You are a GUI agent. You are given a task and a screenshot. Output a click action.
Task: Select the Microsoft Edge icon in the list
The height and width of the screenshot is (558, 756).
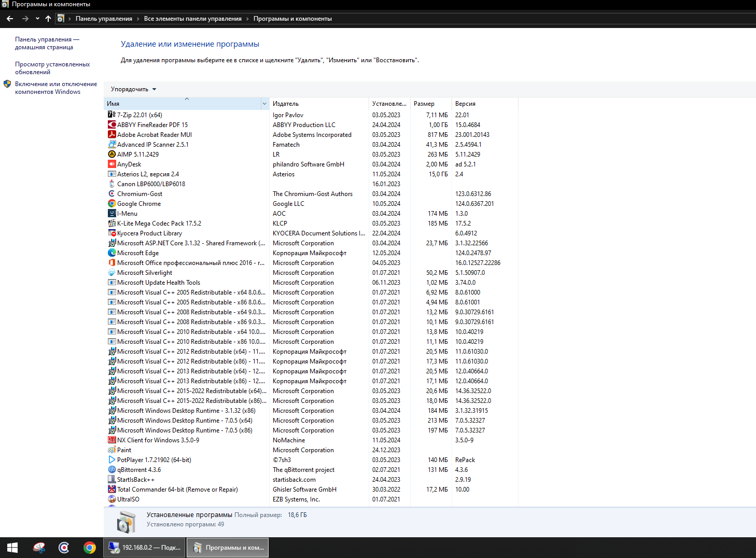pos(111,253)
